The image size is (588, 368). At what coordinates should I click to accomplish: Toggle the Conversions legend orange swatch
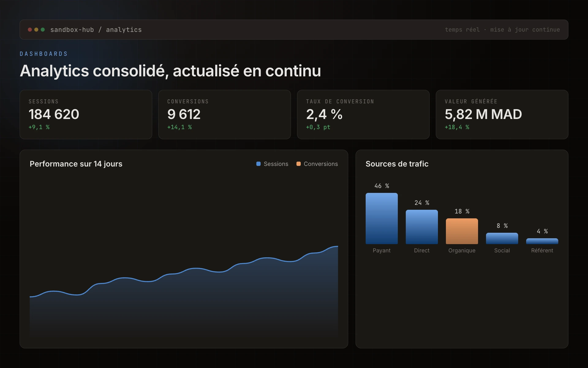299,164
